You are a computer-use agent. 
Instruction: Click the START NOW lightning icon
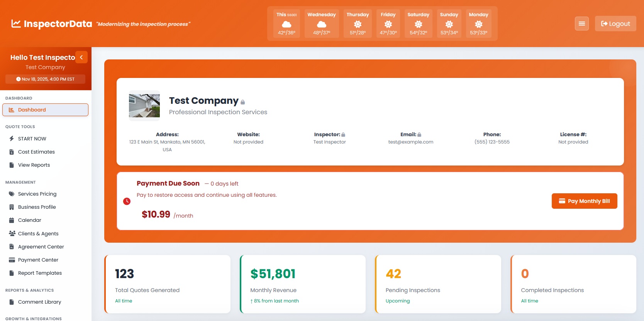[12, 139]
